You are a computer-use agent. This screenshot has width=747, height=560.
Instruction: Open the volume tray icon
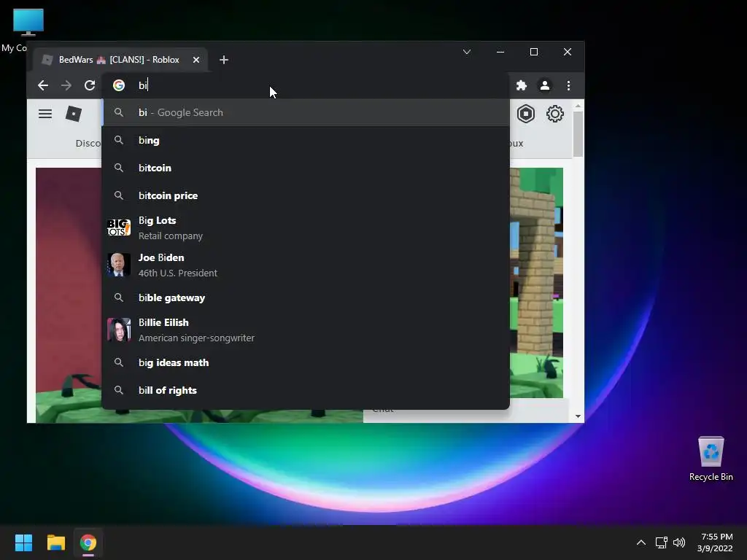tap(679, 542)
